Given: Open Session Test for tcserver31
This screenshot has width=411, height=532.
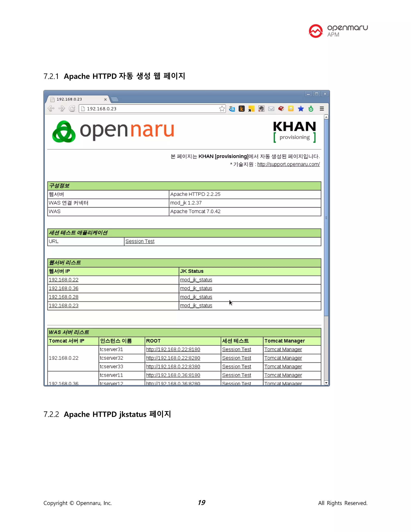Looking at the screenshot, I should coord(236,349).
